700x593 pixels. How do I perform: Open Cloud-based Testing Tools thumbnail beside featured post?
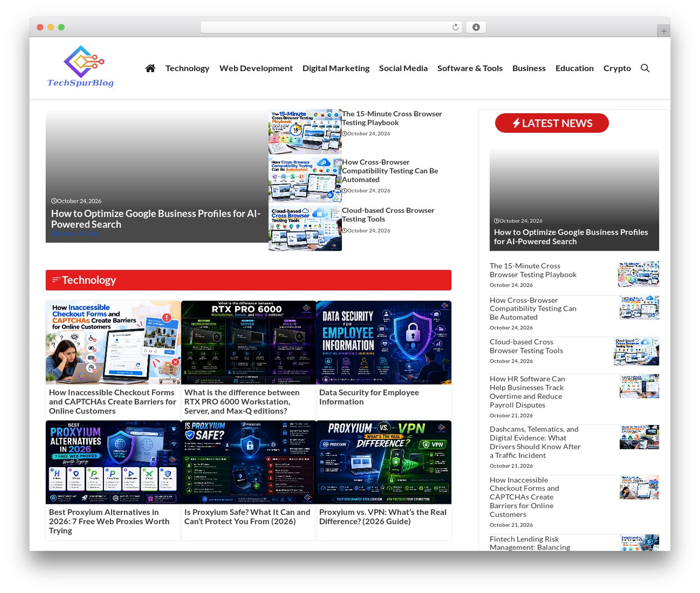305,228
